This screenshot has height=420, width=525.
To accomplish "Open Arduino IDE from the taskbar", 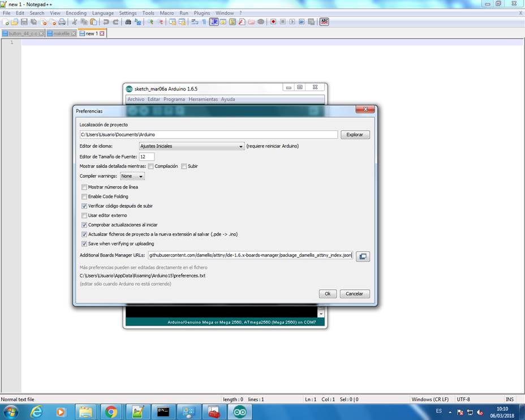I will pos(239,412).
